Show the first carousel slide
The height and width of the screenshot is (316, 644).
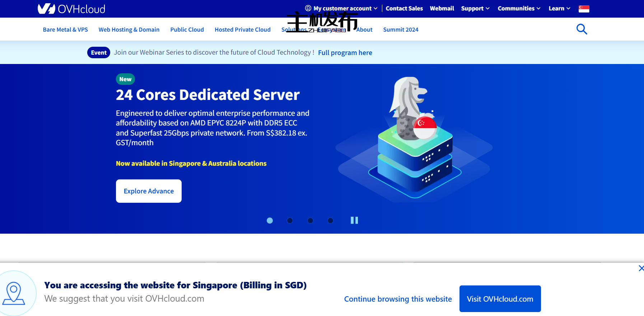(x=270, y=220)
